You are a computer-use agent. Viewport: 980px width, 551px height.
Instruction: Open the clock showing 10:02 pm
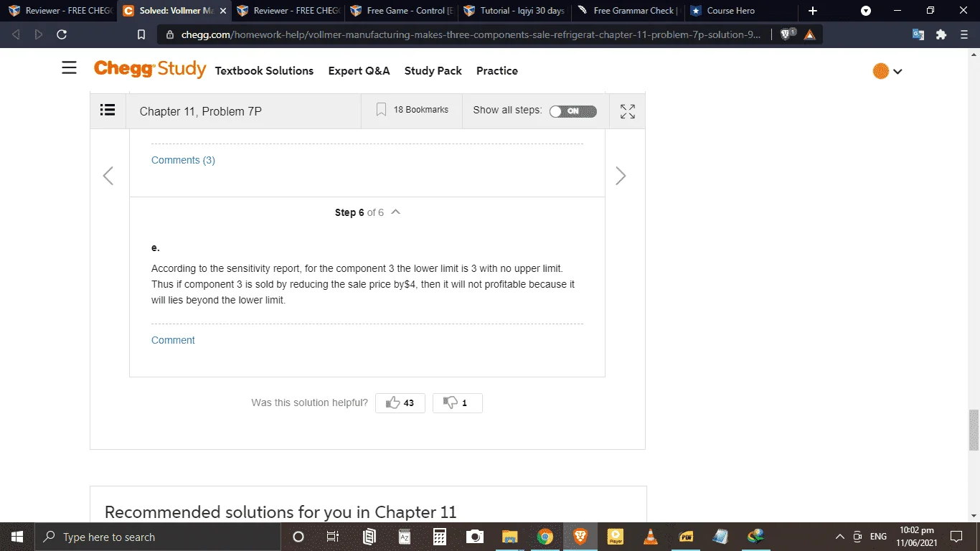pos(916,537)
